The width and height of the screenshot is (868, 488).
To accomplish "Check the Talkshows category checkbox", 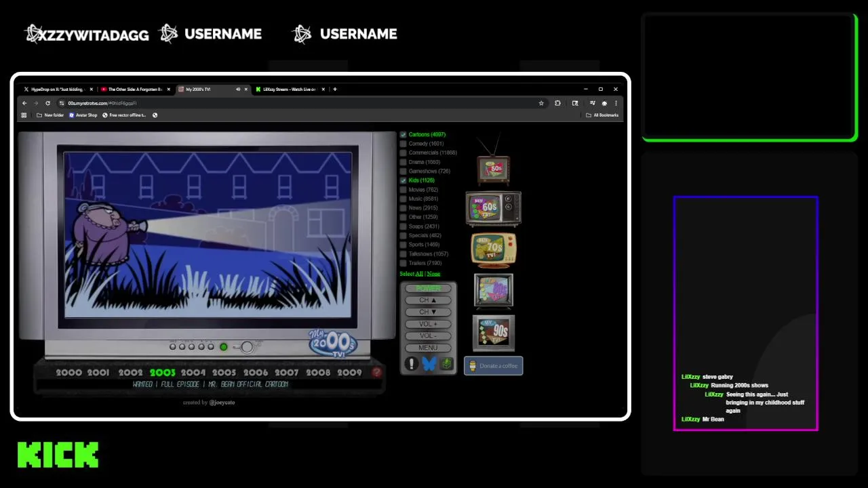I will pos(403,253).
